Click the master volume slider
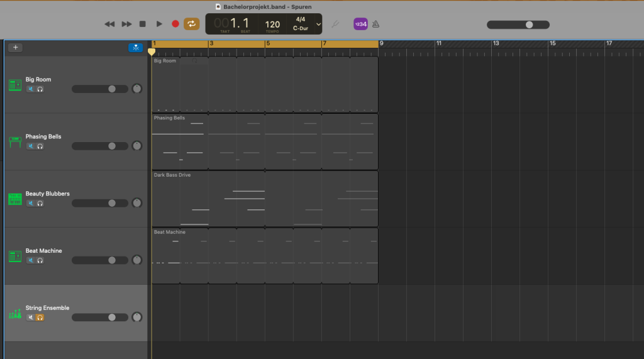The image size is (644, 359). click(x=518, y=25)
